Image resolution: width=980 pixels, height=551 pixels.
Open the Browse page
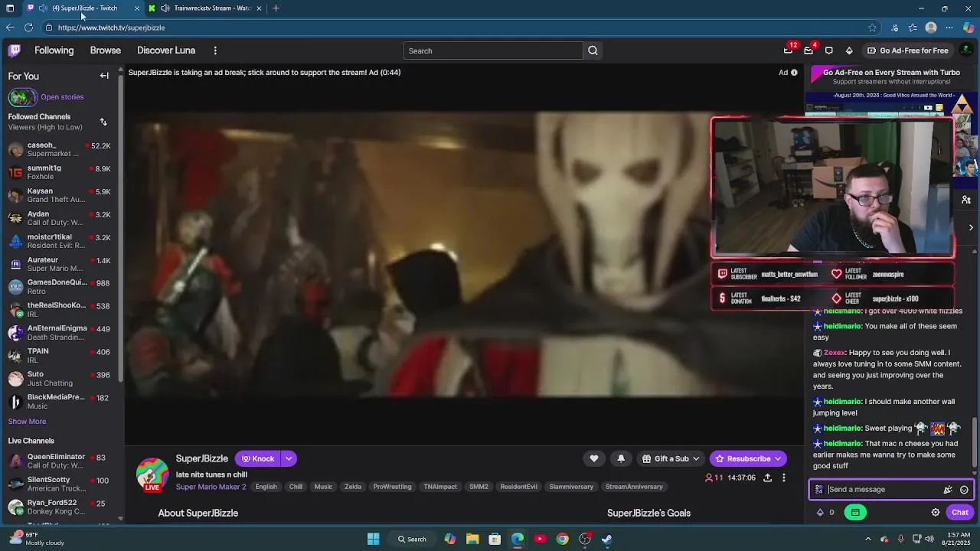pyautogui.click(x=105, y=51)
